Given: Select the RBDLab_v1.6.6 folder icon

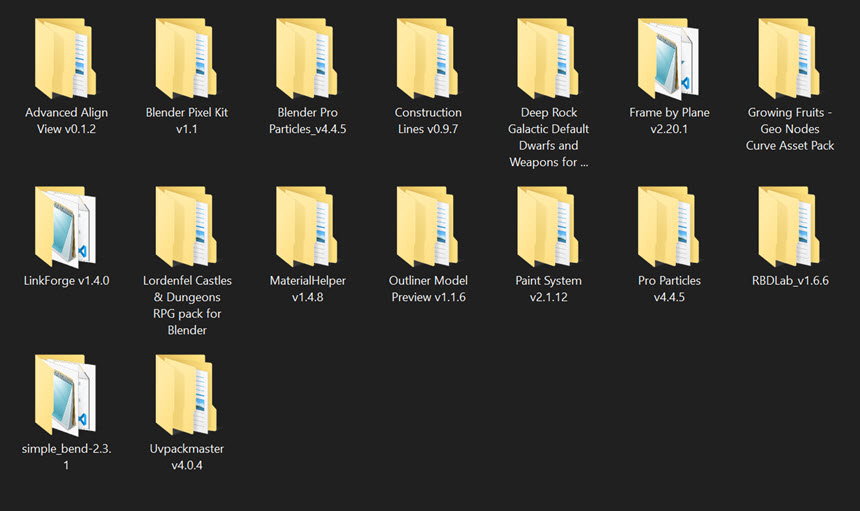Looking at the screenshot, I should pyautogui.click(x=789, y=226).
